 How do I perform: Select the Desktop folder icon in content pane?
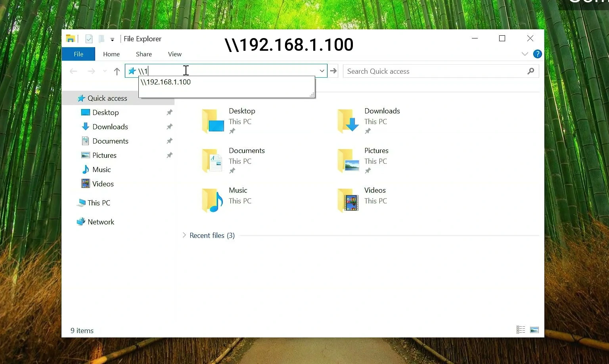(x=213, y=121)
